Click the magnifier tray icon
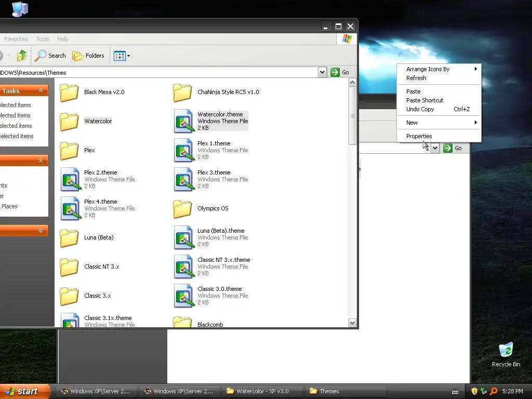The width and height of the screenshot is (532, 399). [494, 391]
